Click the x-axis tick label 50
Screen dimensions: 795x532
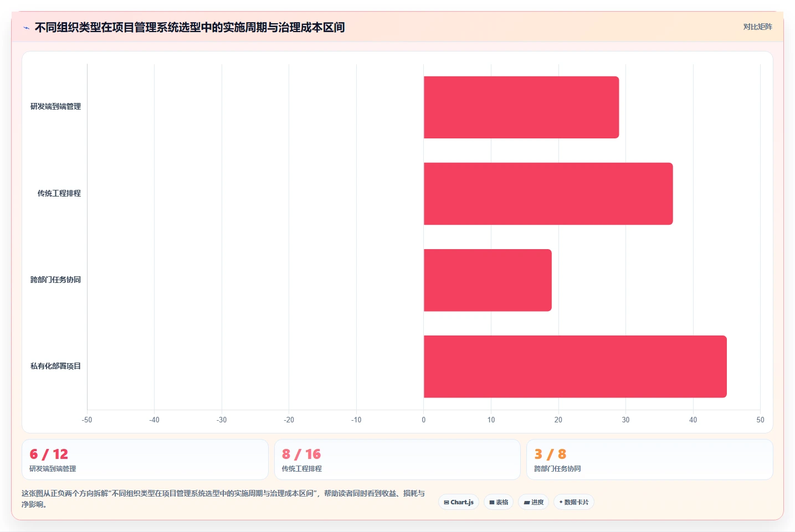(760, 420)
